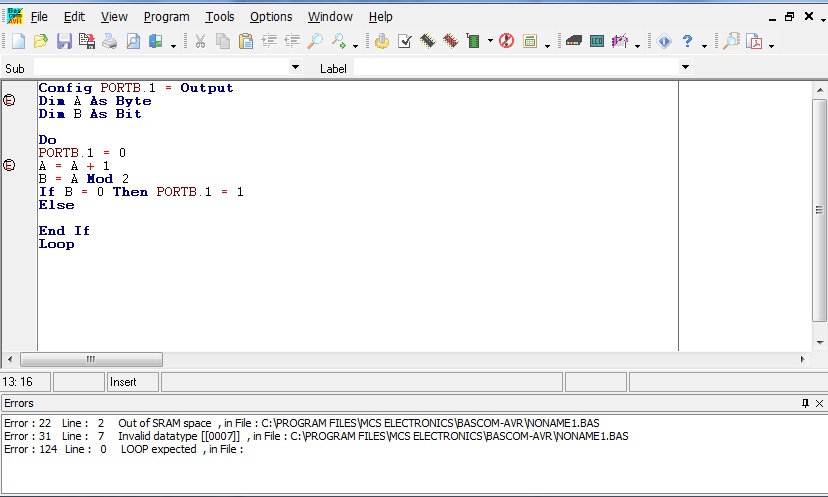Open the Window menu
This screenshot has height=497, width=828.
(330, 17)
